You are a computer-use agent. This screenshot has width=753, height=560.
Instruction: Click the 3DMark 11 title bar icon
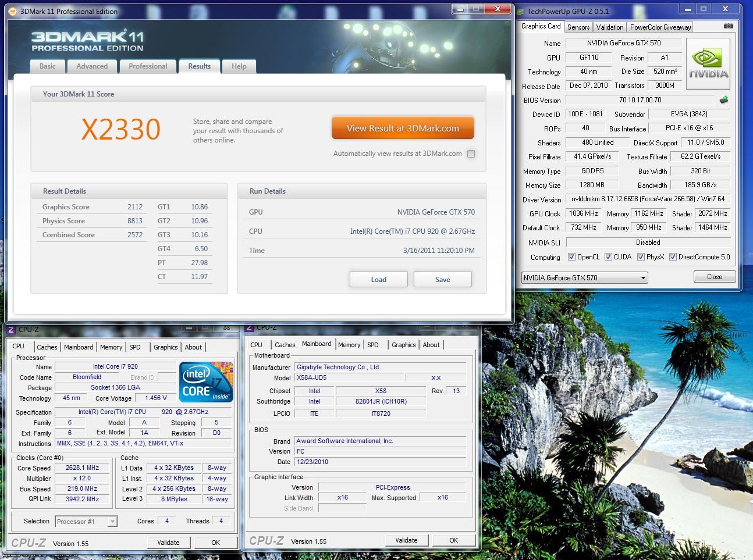(x=14, y=11)
